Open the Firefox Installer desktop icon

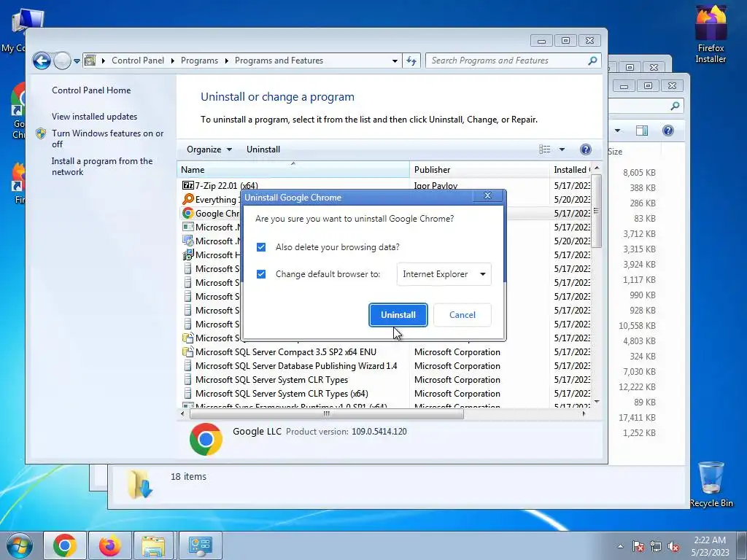click(711, 34)
